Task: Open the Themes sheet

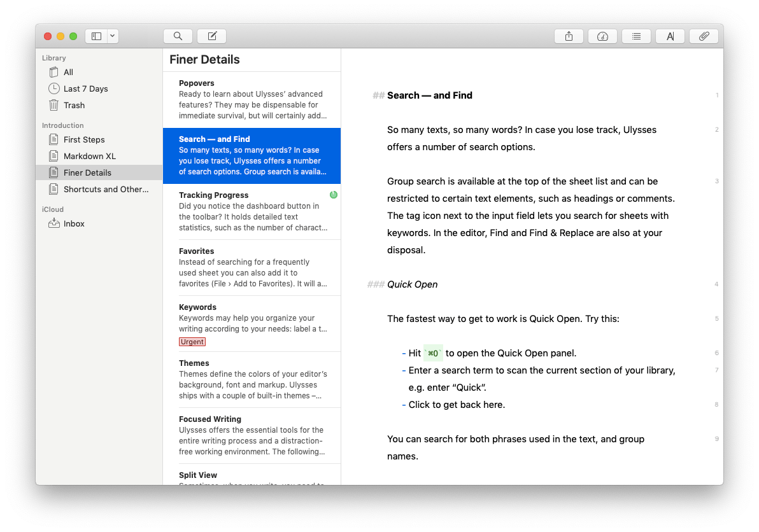Action: click(252, 380)
